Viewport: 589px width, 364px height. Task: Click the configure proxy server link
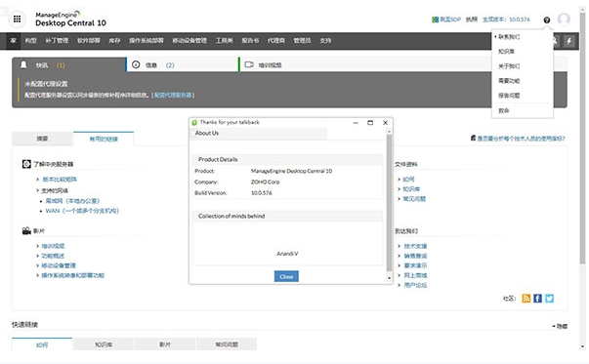point(173,96)
